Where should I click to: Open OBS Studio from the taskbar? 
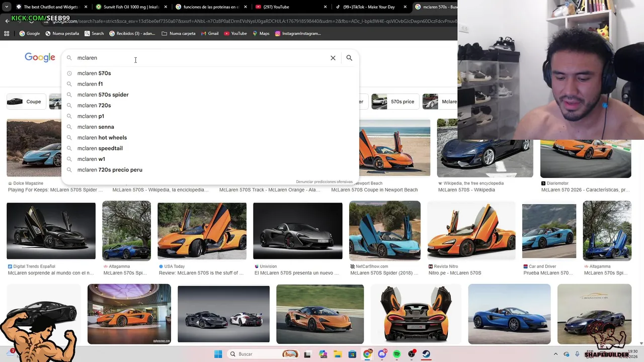coord(412,354)
